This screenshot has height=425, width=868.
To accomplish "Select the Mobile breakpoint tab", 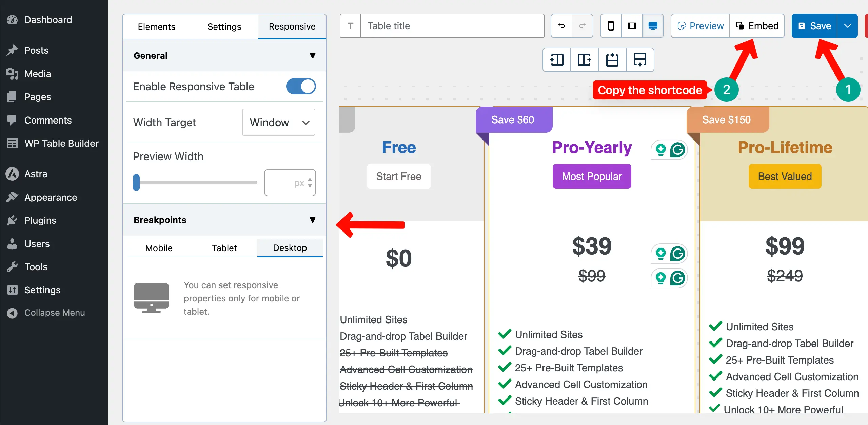I will (x=159, y=248).
